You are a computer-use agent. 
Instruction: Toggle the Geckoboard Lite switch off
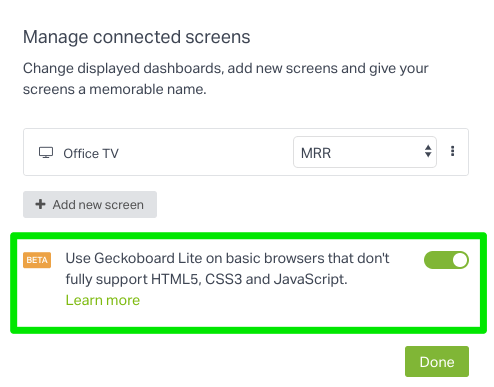tap(446, 260)
